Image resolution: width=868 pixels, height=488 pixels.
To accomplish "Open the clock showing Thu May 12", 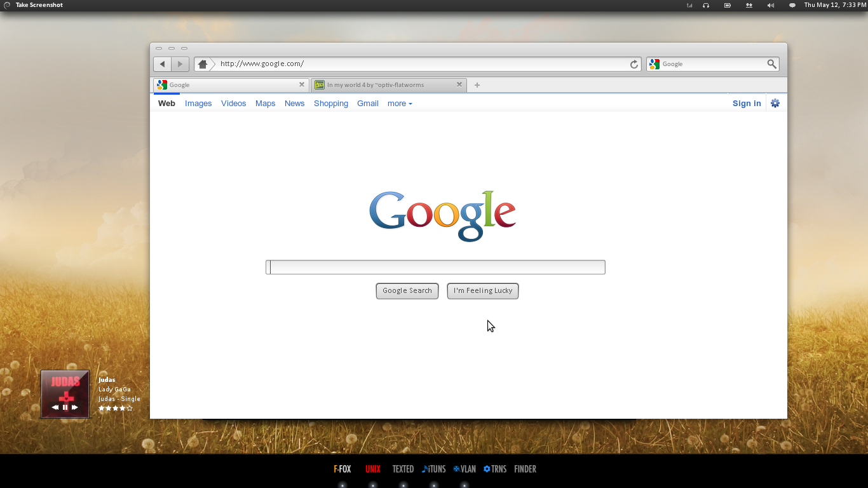I will (834, 5).
